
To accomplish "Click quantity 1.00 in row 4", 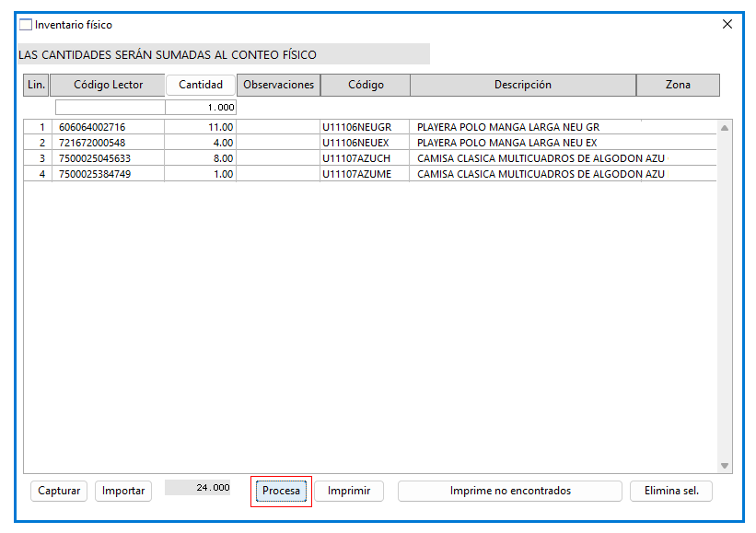I will (223, 174).
